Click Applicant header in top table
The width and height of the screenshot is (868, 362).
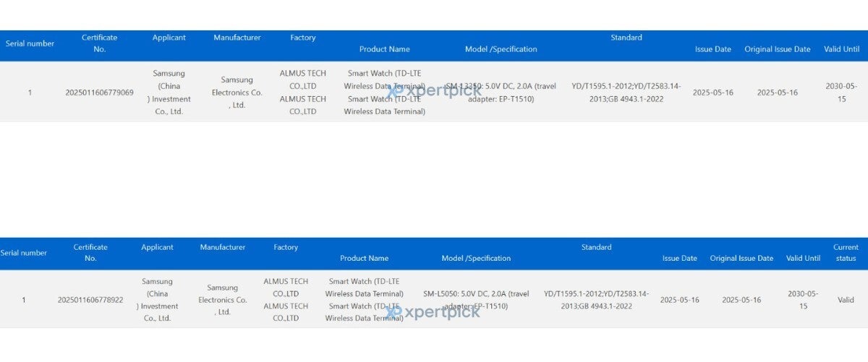[x=169, y=38]
